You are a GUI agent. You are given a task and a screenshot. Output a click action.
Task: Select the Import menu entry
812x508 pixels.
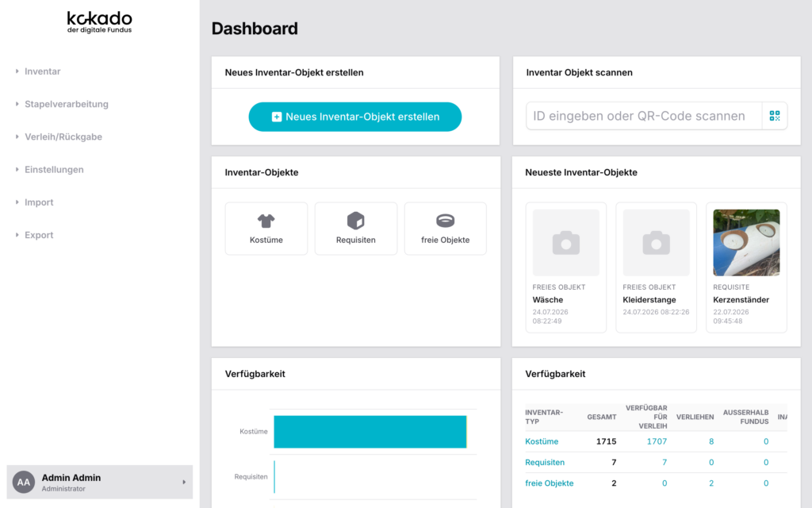(x=39, y=202)
